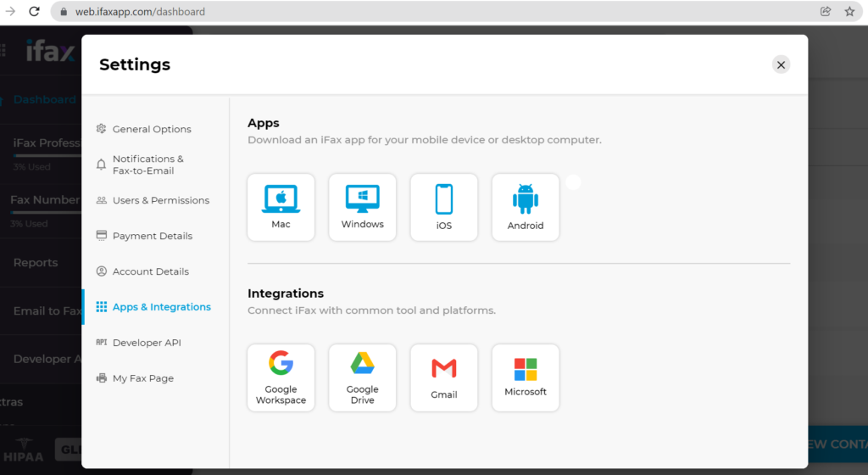Download the Windows app

coord(362,207)
